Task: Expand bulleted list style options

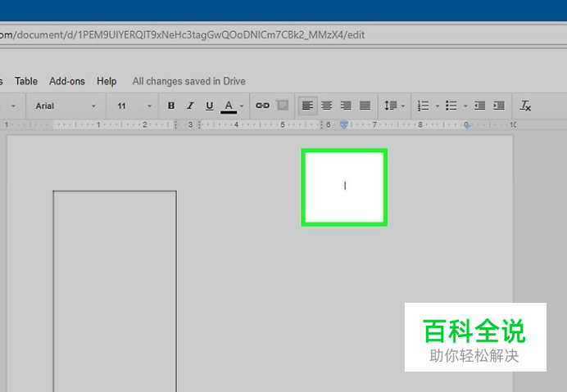Action: pos(465,106)
